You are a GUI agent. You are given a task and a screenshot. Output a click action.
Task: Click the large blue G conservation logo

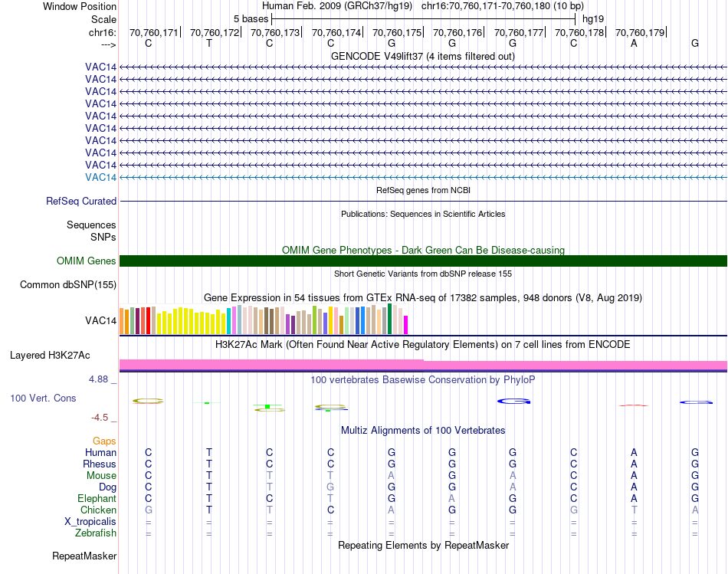[x=513, y=402]
